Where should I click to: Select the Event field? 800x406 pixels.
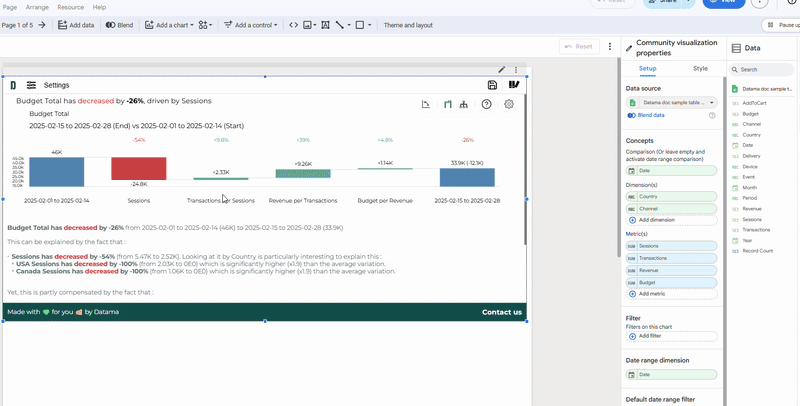click(x=748, y=177)
